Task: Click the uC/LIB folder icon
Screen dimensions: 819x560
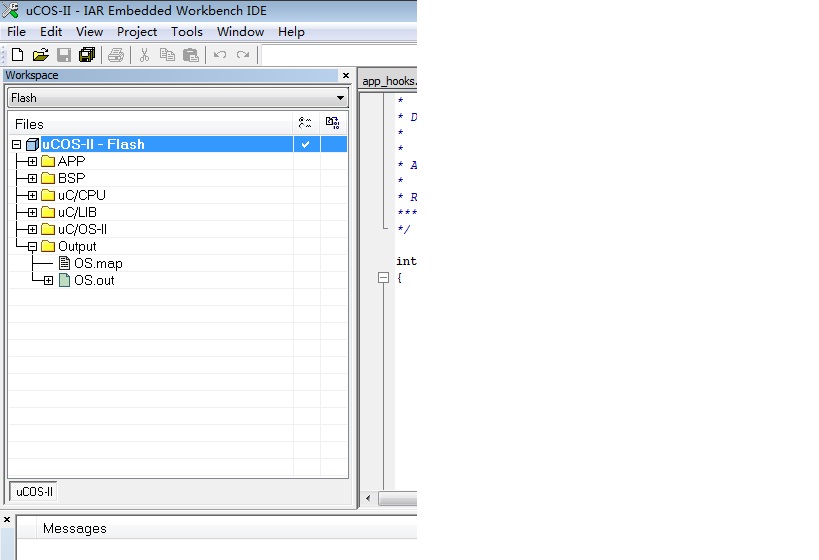Action: (48, 212)
